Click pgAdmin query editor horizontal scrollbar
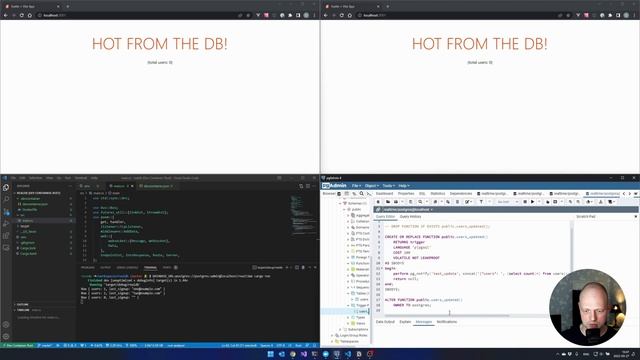Viewport: 640px width, 360px height. coord(447,316)
